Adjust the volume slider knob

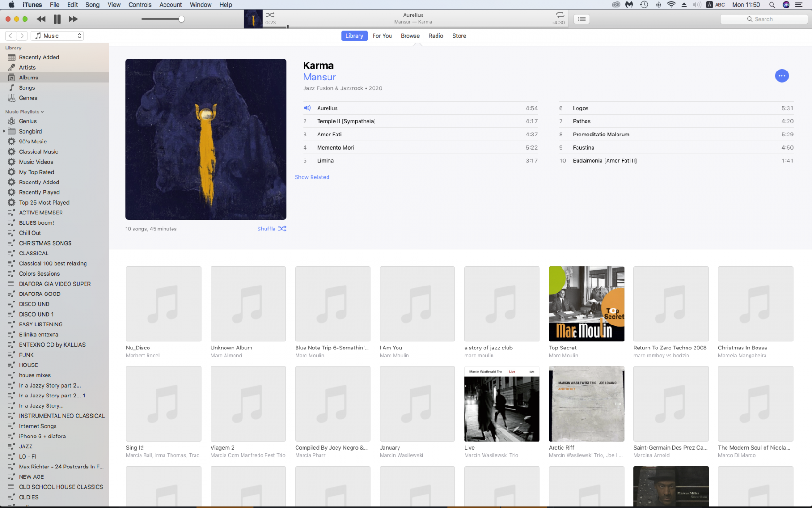point(181,19)
